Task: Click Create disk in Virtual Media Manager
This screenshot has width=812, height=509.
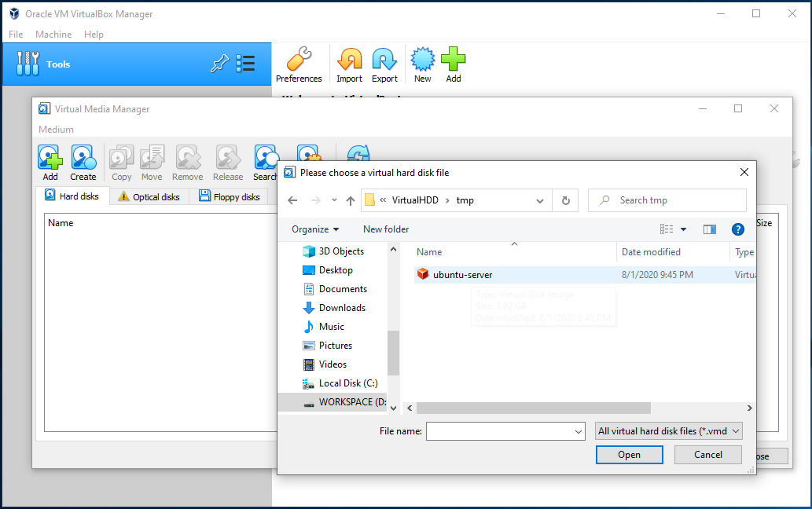Action: pos(83,163)
